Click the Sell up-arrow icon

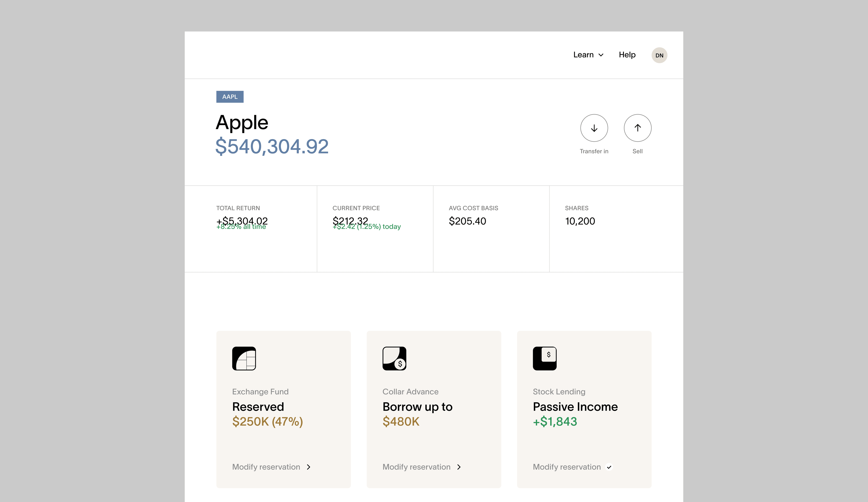(x=638, y=128)
